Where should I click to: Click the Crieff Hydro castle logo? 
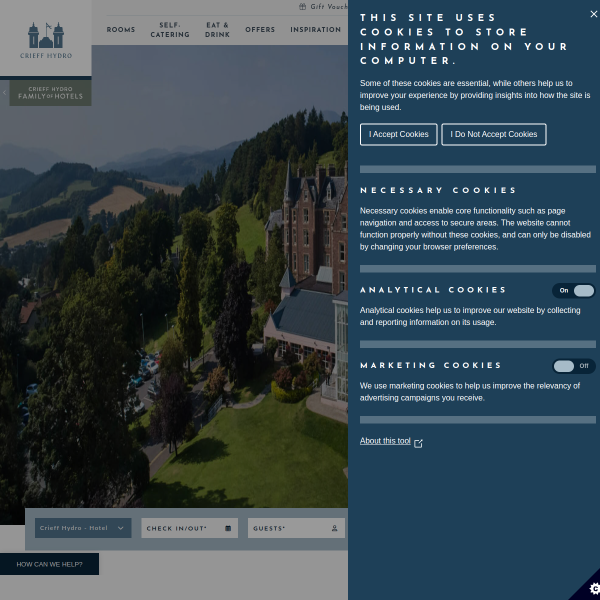pyautogui.click(x=46, y=40)
